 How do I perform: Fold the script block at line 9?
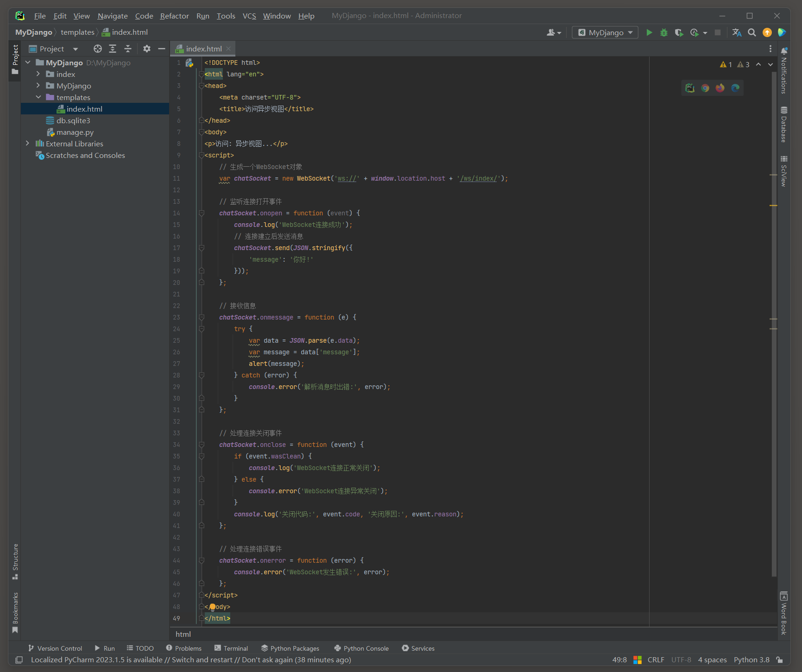point(202,155)
